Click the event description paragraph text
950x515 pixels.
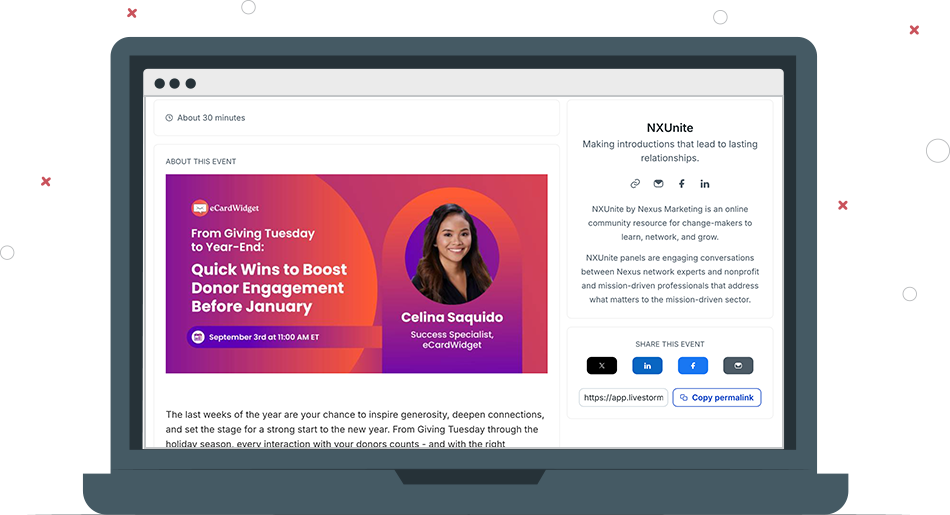coord(355,429)
